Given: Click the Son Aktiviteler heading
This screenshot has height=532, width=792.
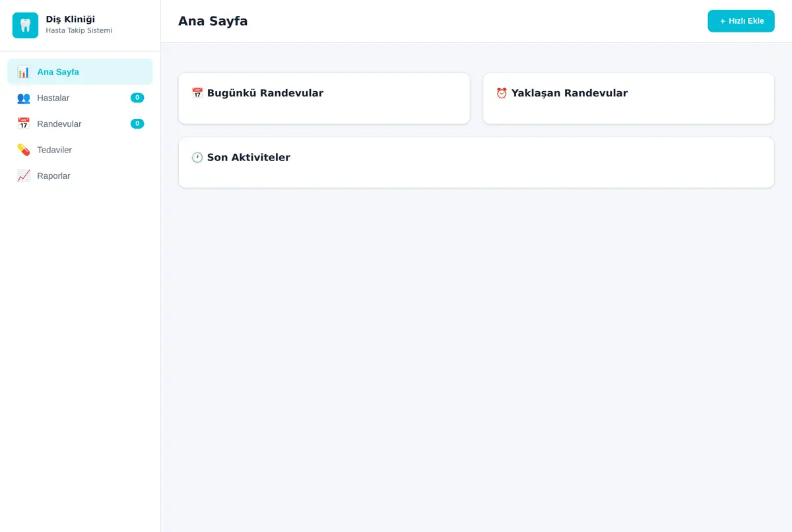Looking at the screenshot, I should point(249,158).
